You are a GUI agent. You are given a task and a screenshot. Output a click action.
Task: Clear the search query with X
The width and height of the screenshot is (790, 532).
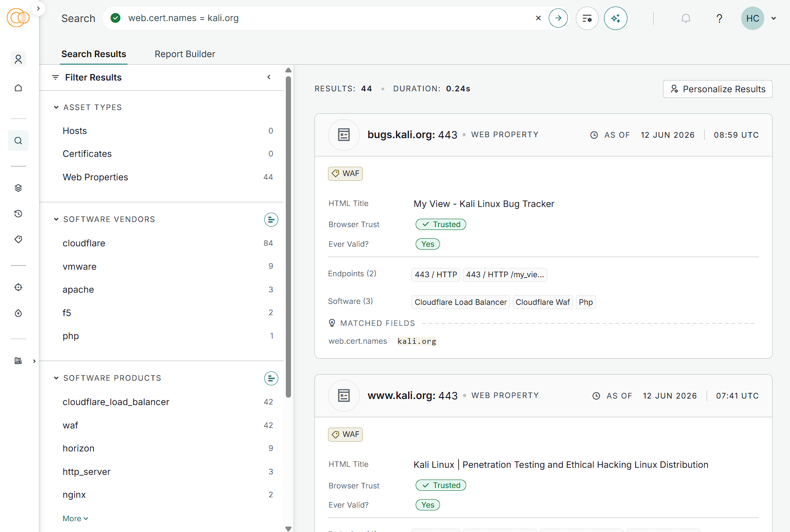click(538, 18)
